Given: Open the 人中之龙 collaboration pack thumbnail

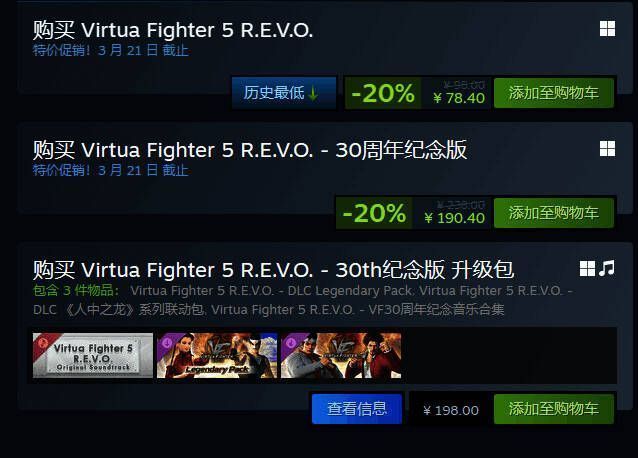Looking at the screenshot, I should [341, 355].
